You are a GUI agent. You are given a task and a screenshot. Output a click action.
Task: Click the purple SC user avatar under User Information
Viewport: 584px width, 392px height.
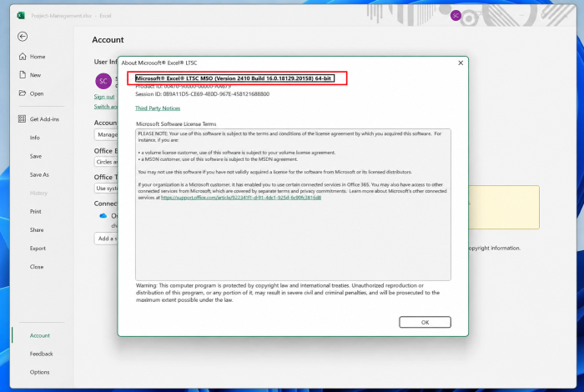103,81
